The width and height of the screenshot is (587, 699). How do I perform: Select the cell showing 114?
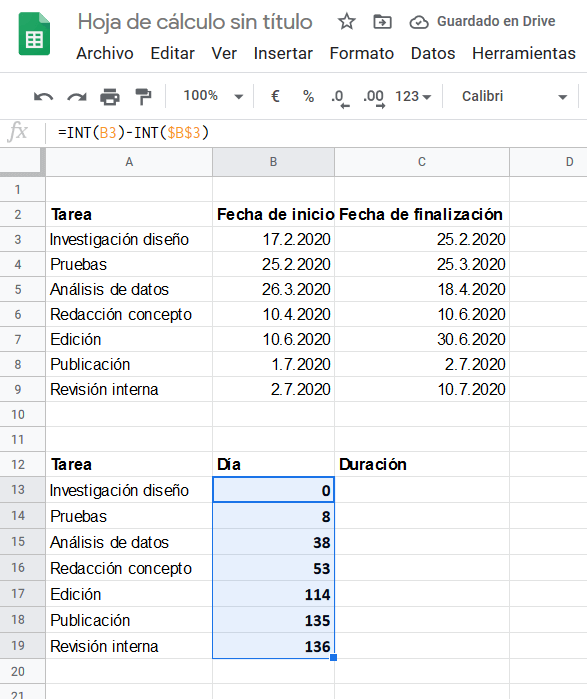click(x=273, y=594)
